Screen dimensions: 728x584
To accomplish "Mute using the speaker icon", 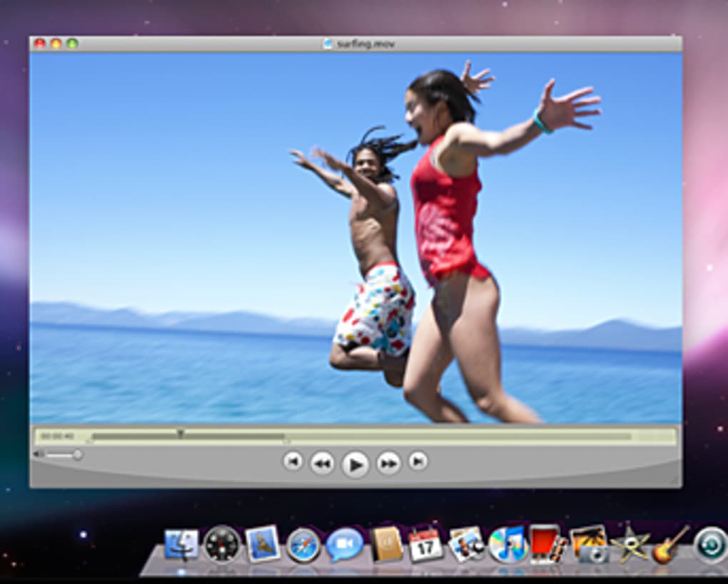I will (x=39, y=454).
